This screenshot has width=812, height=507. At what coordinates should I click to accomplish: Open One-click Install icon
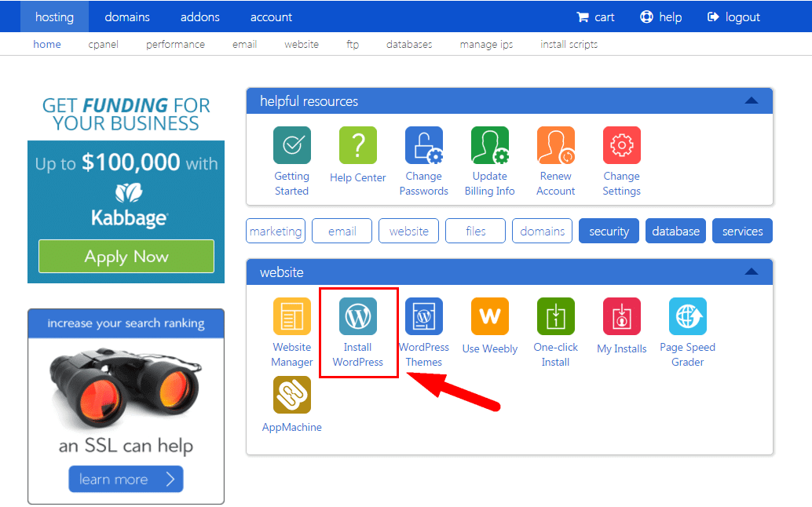(556, 316)
